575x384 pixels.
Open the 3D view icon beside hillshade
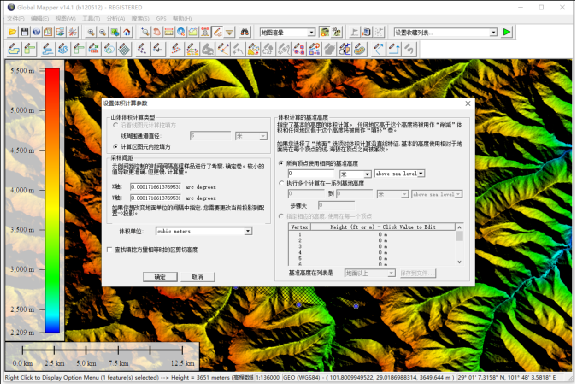[x=337, y=32]
